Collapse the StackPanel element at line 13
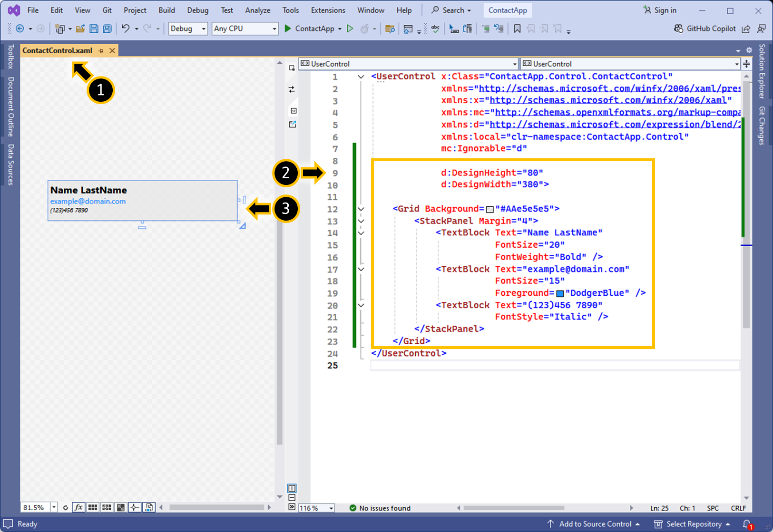This screenshot has height=532, width=773. (361, 221)
